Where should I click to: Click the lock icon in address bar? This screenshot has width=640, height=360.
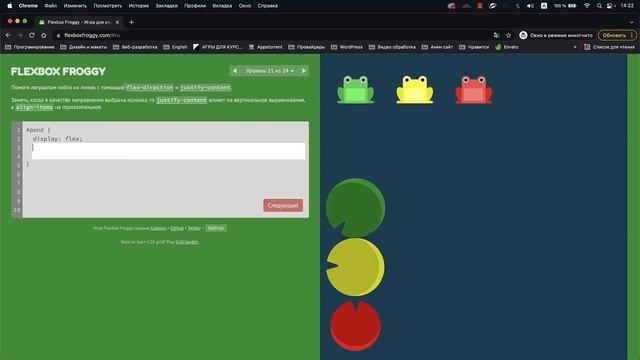coord(58,36)
